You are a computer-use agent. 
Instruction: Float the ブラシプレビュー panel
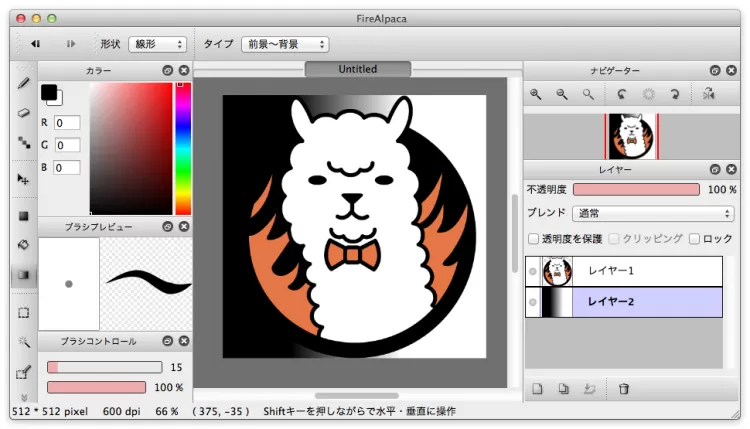tap(167, 226)
